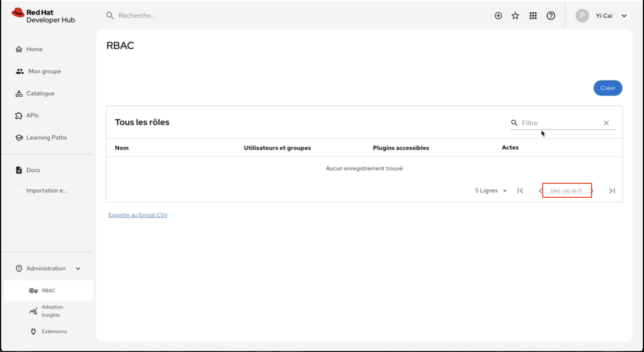Open starred items via star icon
644x352 pixels.
point(515,16)
